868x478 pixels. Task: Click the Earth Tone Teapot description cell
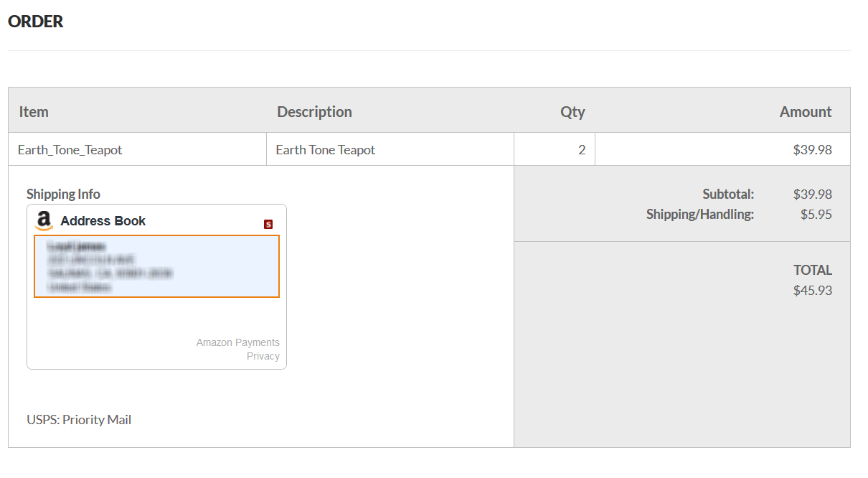(390, 149)
